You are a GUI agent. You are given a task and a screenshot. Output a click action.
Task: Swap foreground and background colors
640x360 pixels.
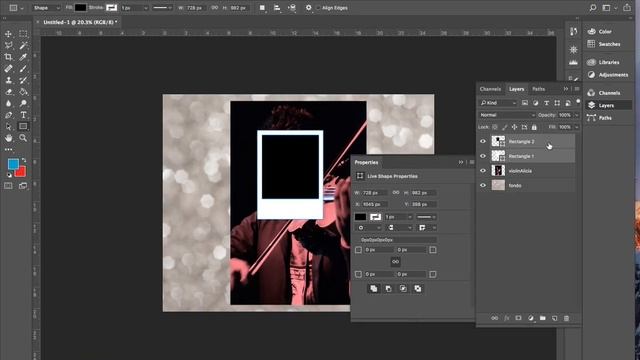24,160
